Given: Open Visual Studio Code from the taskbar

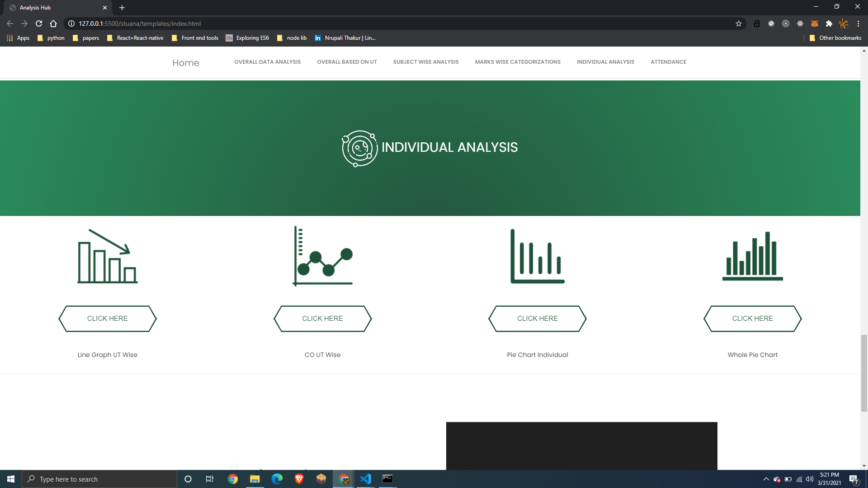Looking at the screenshot, I should [365, 479].
